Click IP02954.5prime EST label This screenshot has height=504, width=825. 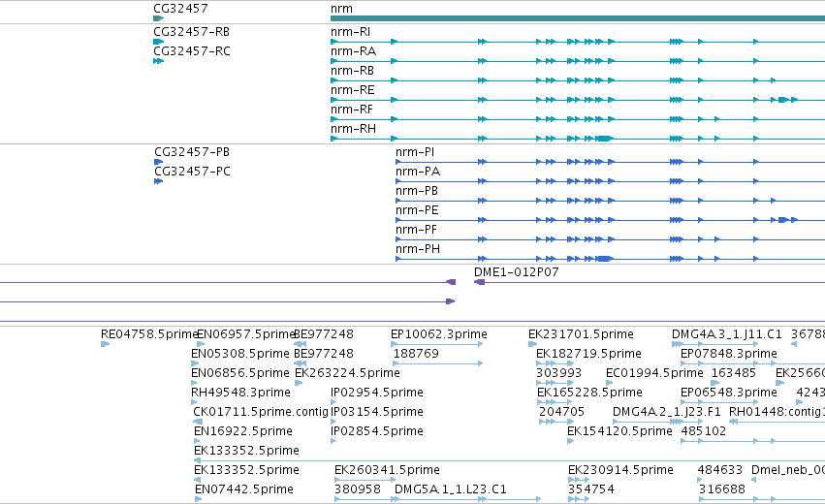coord(377,393)
